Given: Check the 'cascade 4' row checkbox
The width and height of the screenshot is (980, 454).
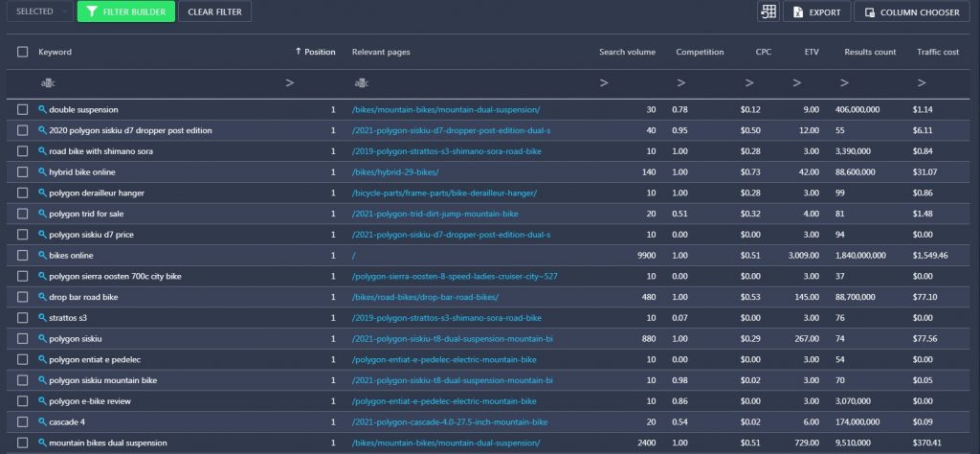Looking at the screenshot, I should [x=23, y=422].
